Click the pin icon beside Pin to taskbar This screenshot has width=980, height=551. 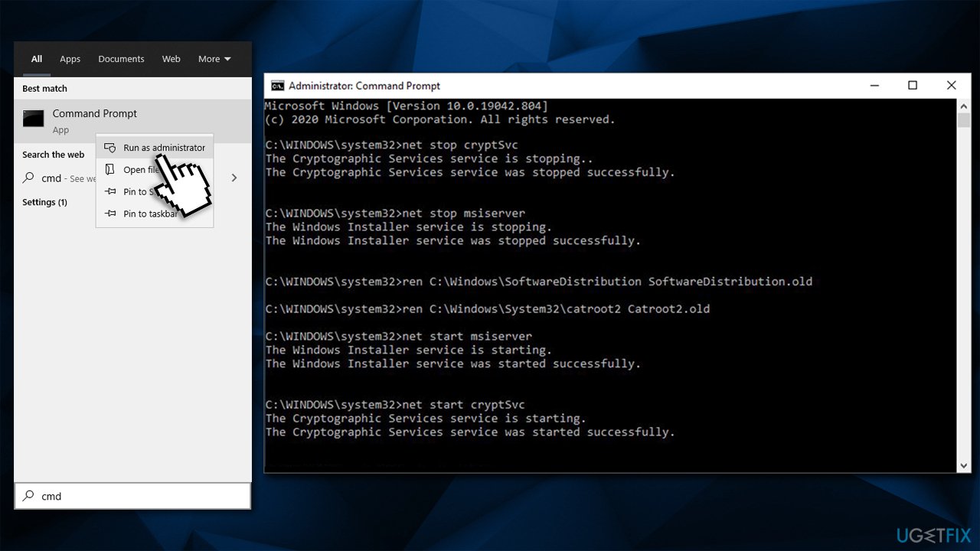click(x=110, y=214)
